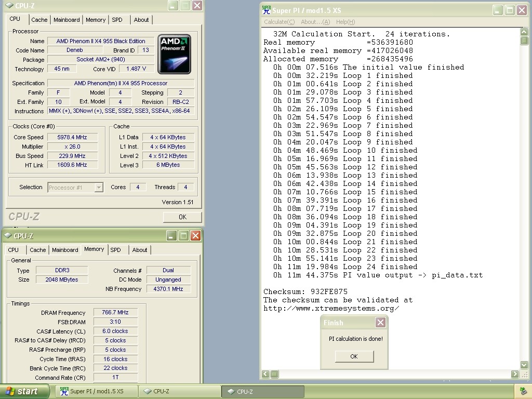
Task: Switch to About tab in top CPU-Z
Action: click(x=141, y=20)
